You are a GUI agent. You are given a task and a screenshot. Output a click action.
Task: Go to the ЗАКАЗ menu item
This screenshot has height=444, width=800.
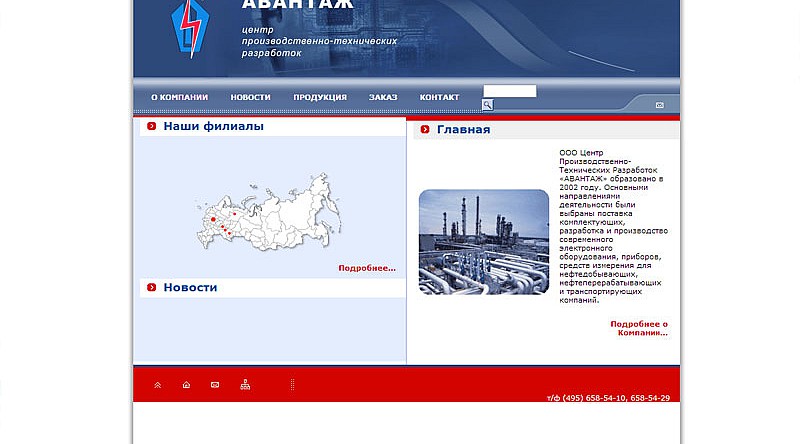tap(383, 97)
